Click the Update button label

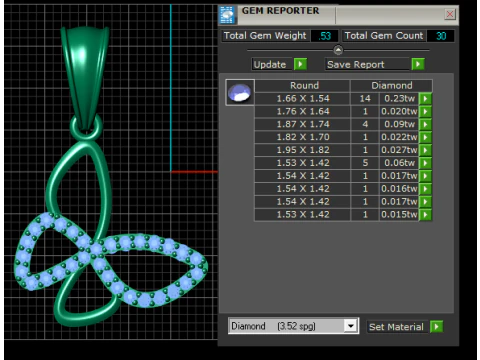(x=272, y=64)
